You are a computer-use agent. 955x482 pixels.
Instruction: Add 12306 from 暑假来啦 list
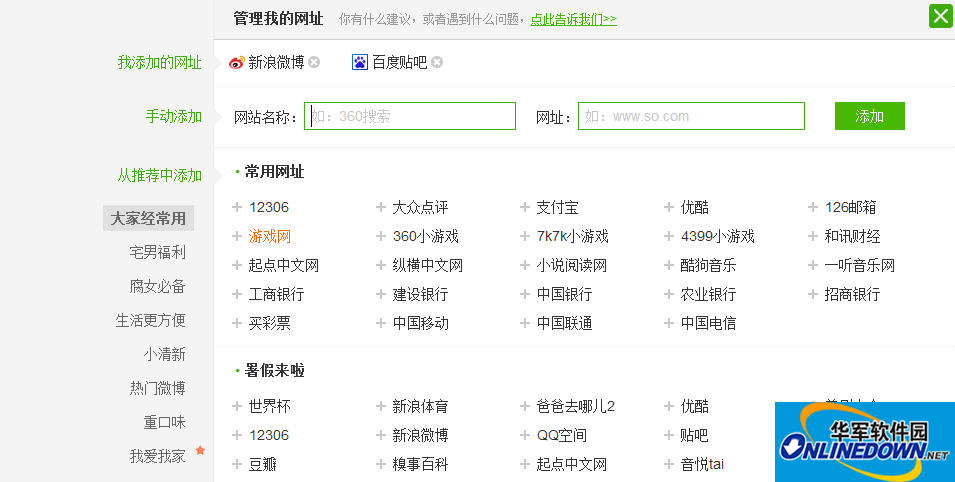click(269, 435)
